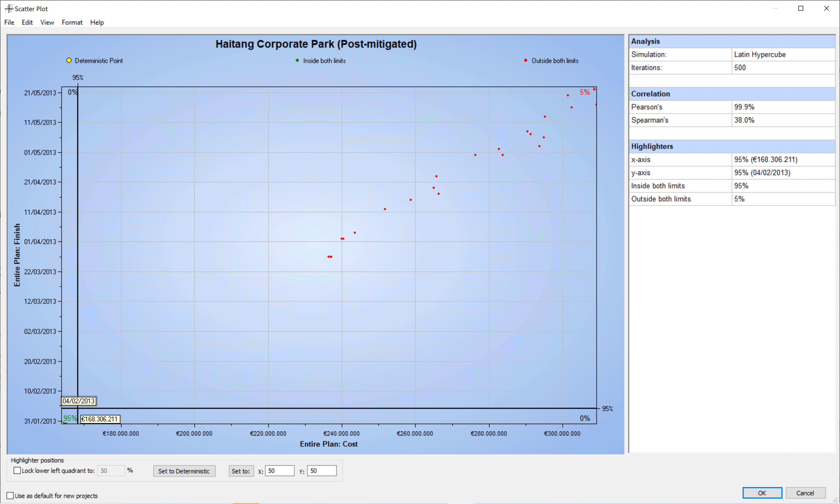Close the Scatter Plot window
Screen dimensions: 840x504
click(x=826, y=9)
